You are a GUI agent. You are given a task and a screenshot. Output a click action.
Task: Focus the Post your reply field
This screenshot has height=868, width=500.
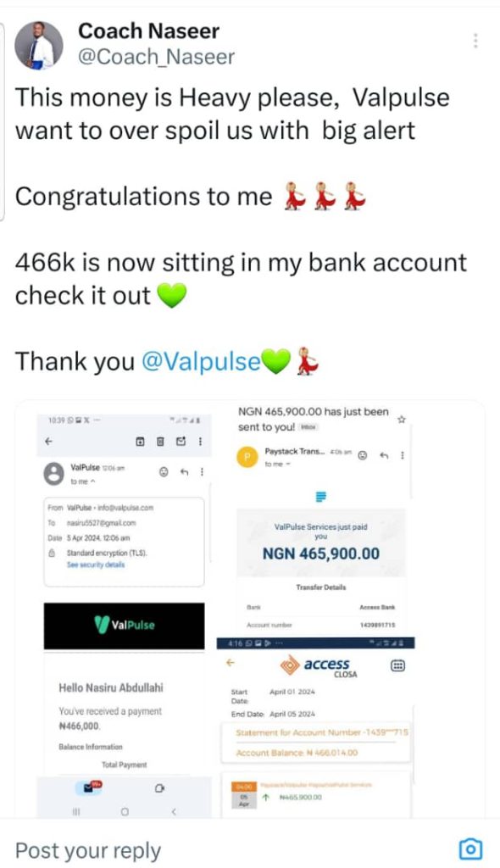pyautogui.click(x=221, y=849)
